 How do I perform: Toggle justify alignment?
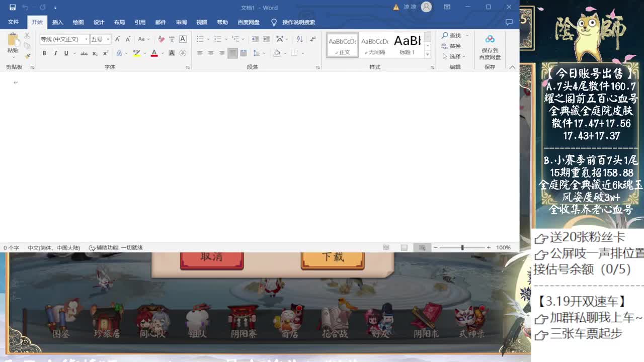232,53
